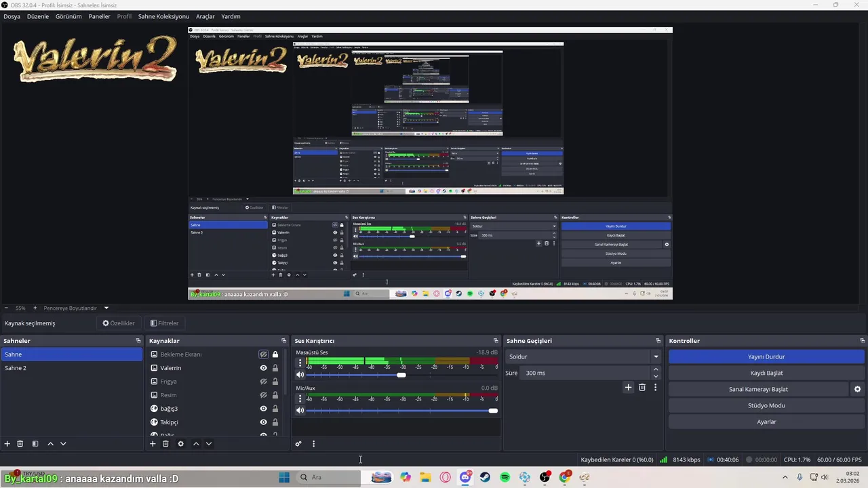Mute Masaüstü Ses speaker icon
The image size is (868, 488).
tap(300, 375)
